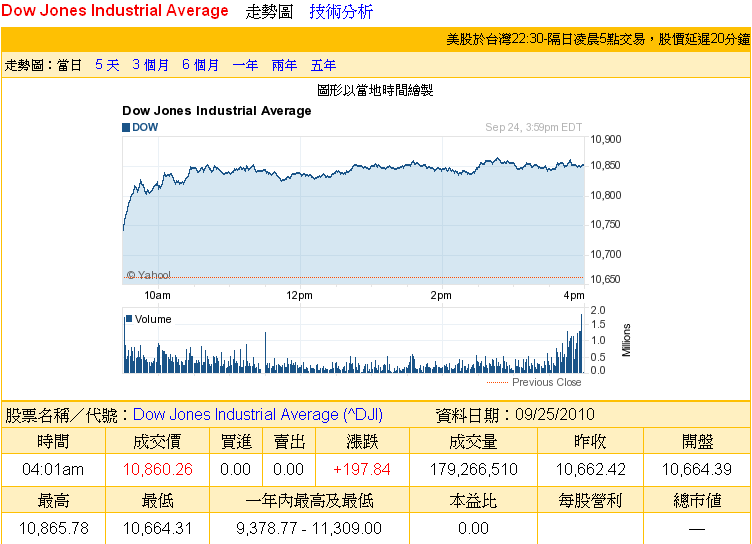Switch chart range to 一年
This screenshot has height=544, width=752.
pyautogui.click(x=245, y=65)
